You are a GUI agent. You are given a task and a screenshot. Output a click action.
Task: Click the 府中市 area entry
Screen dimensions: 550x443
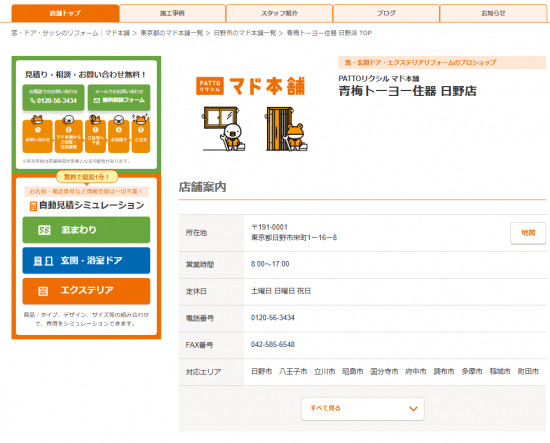coord(416,371)
